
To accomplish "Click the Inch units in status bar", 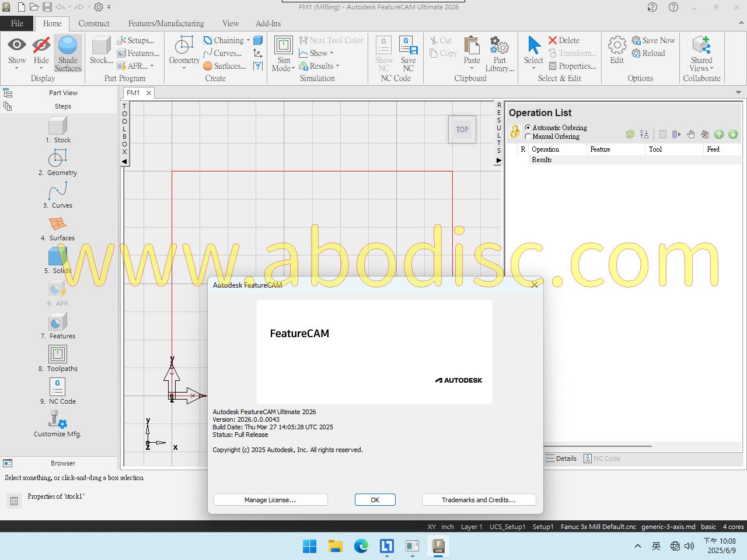I will [x=448, y=527].
